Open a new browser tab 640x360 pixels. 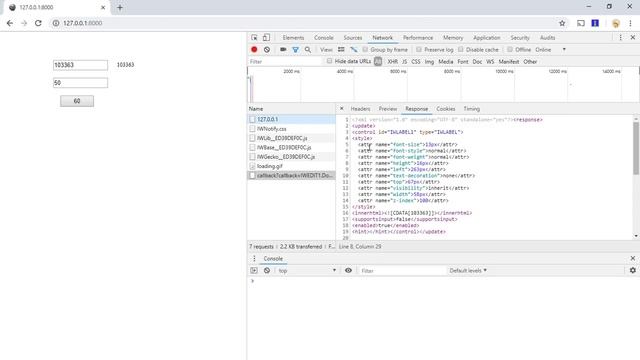click(x=120, y=7)
